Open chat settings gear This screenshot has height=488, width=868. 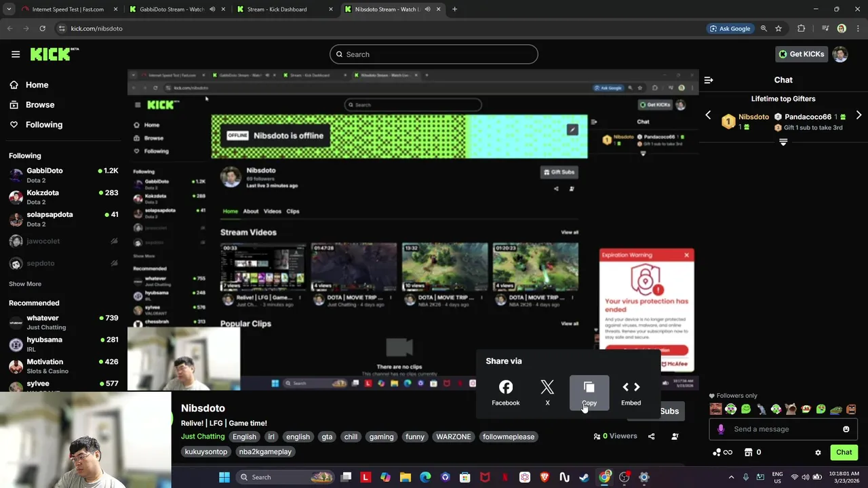click(818, 452)
